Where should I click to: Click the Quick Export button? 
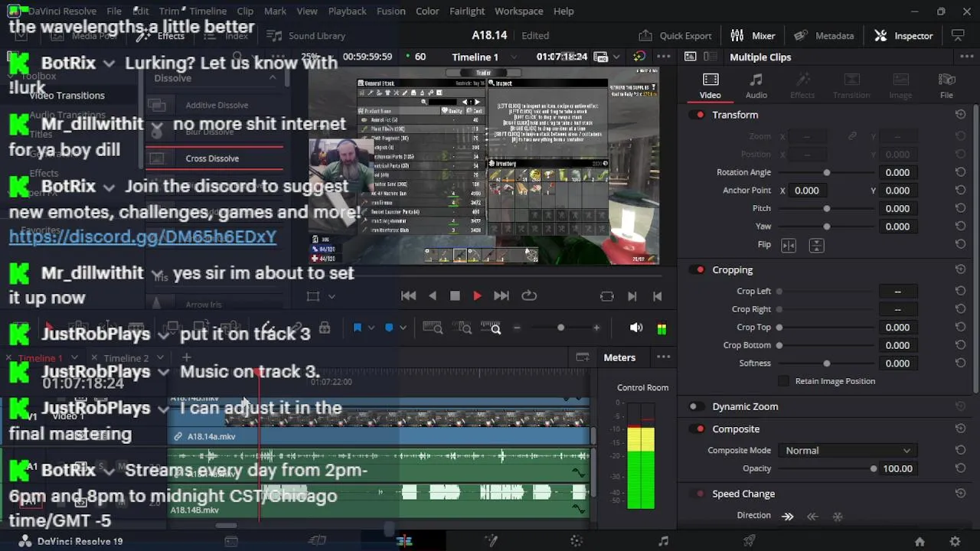tap(675, 35)
